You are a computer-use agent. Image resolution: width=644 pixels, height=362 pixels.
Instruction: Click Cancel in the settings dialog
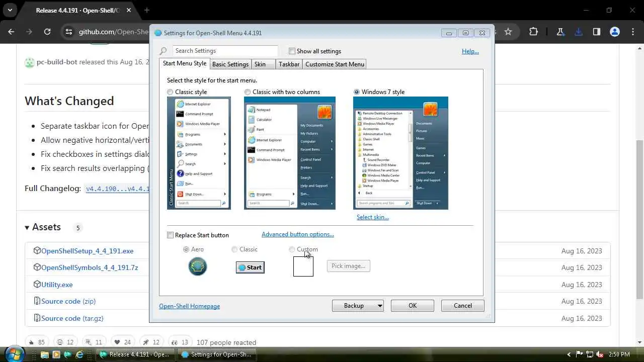click(x=463, y=306)
